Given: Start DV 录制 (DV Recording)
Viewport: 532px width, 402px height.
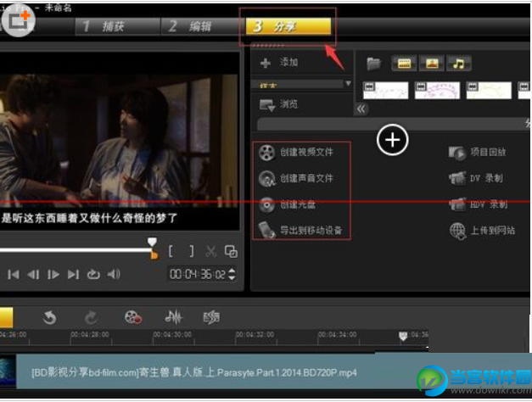Looking at the screenshot, I should point(476,178).
